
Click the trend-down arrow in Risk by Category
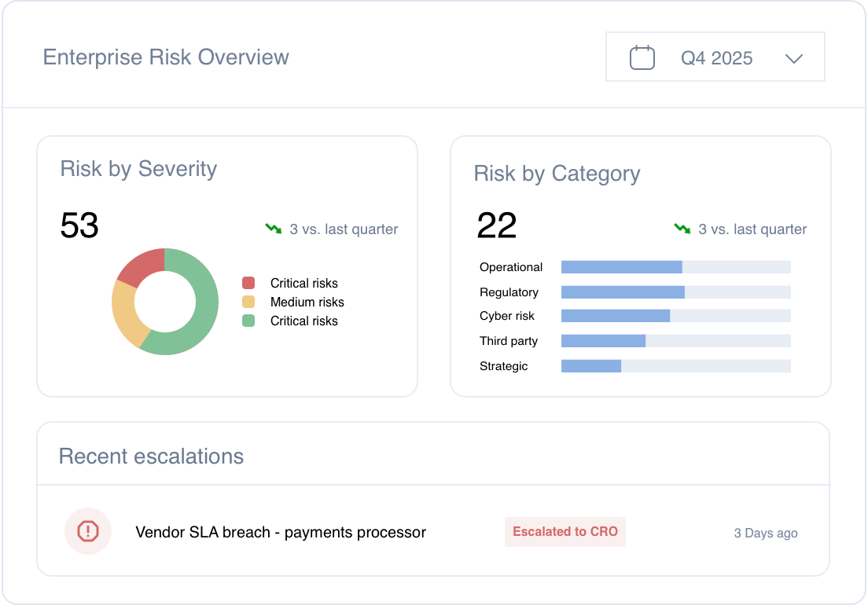point(682,229)
